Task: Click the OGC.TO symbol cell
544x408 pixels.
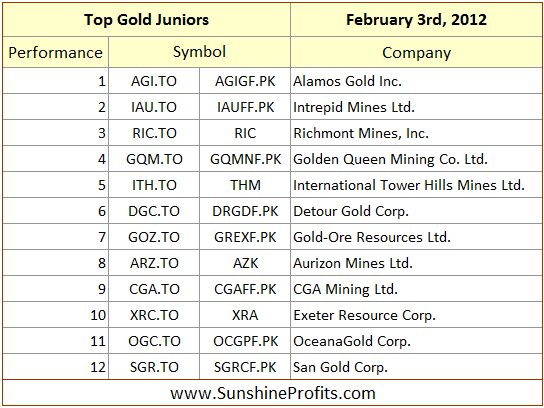Action: (x=154, y=341)
